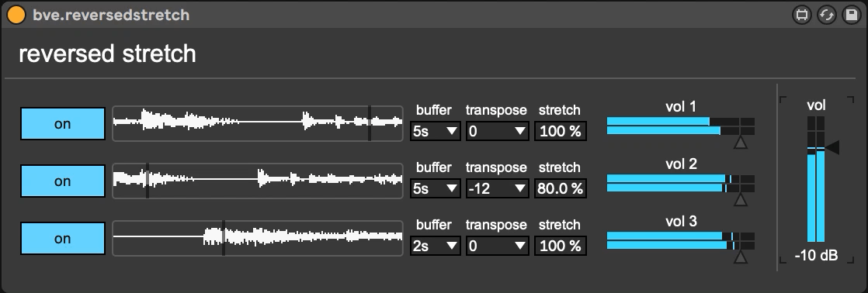Click the first row 100 % stretch field
The width and height of the screenshot is (868, 293).
tap(561, 132)
